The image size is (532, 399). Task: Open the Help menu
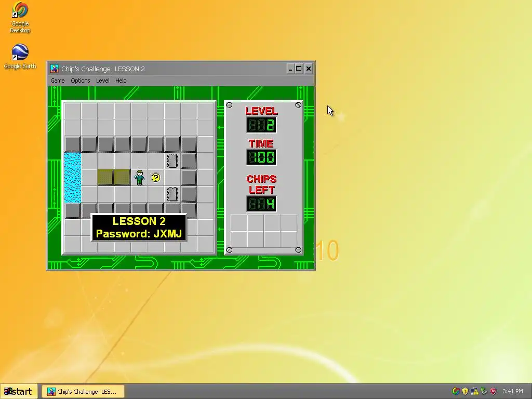121,81
